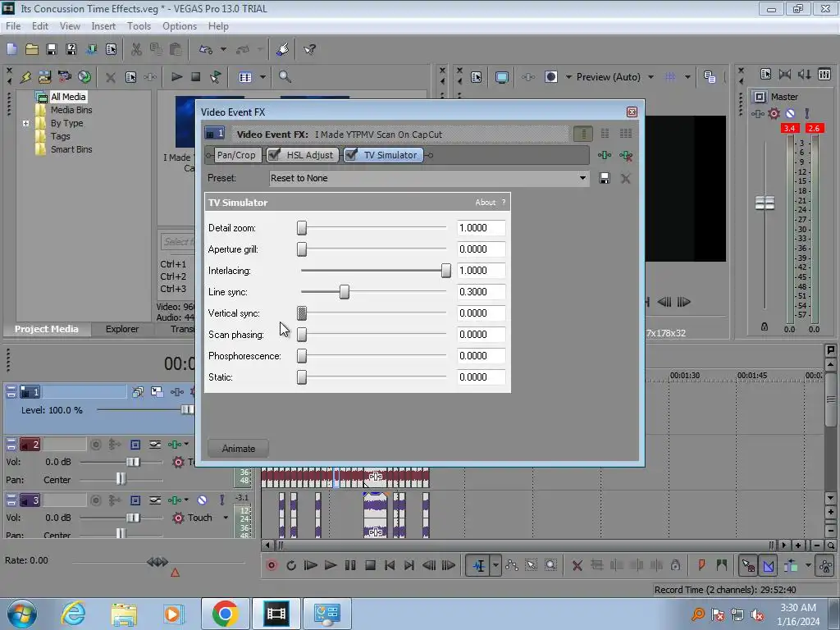Click the Start Preview play icon in Project Media
The width and height of the screenshot is (840, 630).
[x=177, y=77]
